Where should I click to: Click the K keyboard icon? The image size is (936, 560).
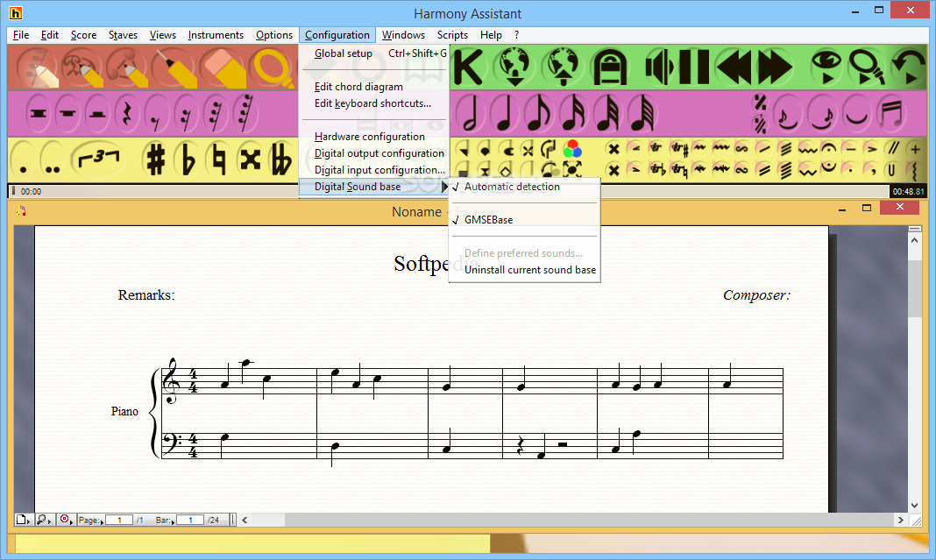coord(469,67)
